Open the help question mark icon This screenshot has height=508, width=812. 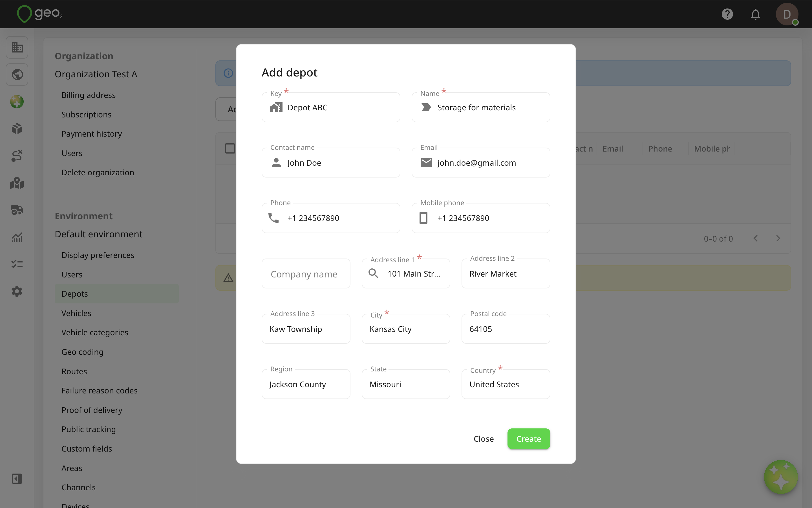tap(727, 14)
